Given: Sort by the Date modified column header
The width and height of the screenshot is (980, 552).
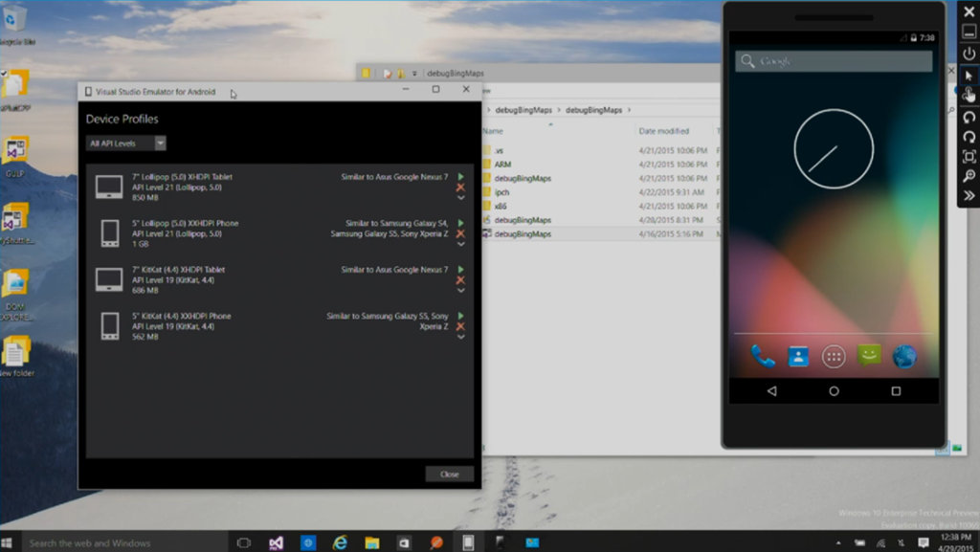Looking at the screenshot, I should [x=664, y=131].
